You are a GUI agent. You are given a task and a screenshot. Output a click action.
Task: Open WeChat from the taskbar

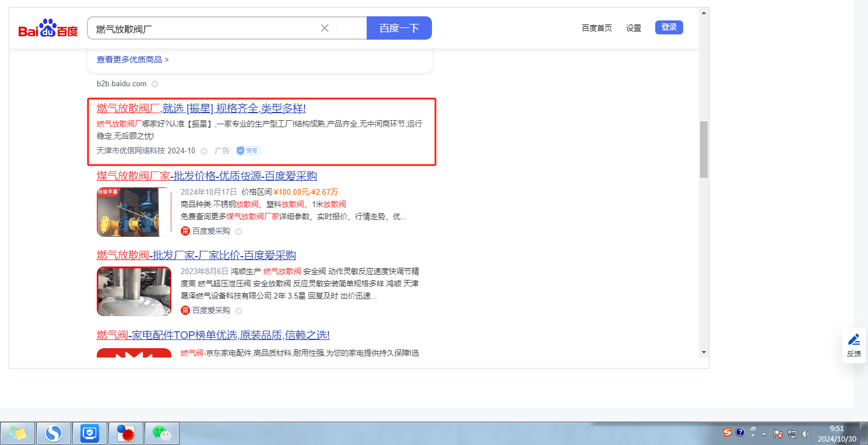161,433
